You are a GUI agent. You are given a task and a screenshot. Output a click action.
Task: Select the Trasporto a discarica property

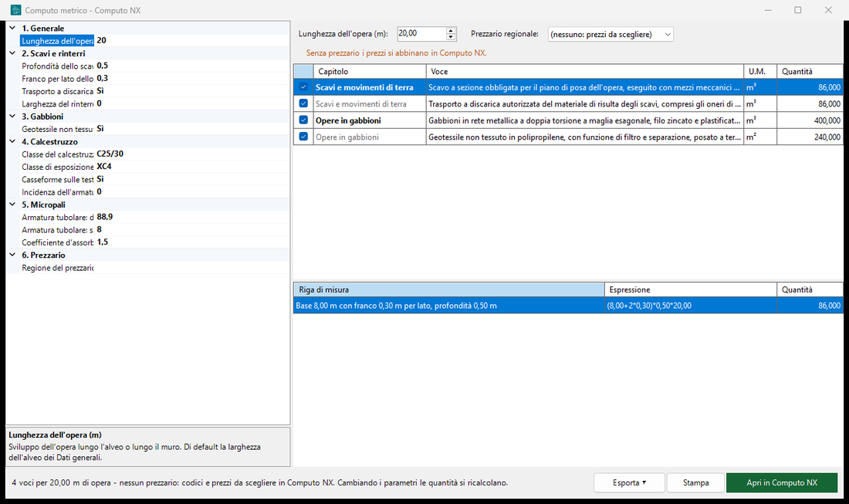pyautogui.click(x=154, y=91)
